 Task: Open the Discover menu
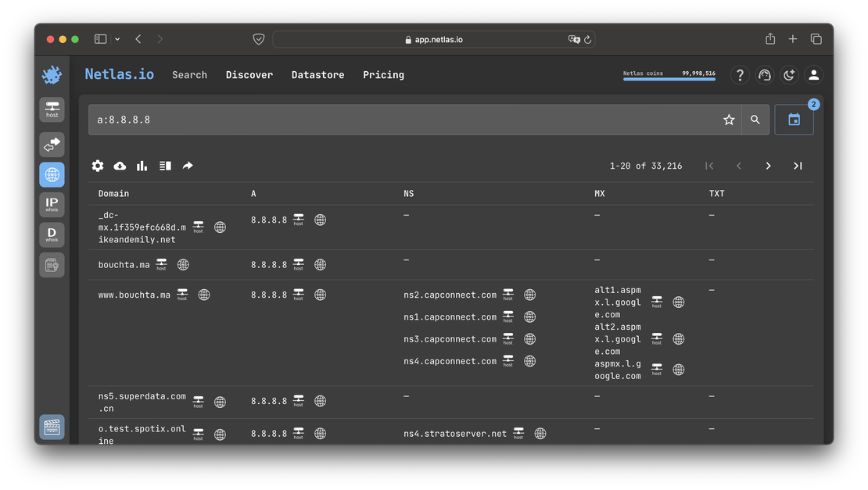pos(249,75)
